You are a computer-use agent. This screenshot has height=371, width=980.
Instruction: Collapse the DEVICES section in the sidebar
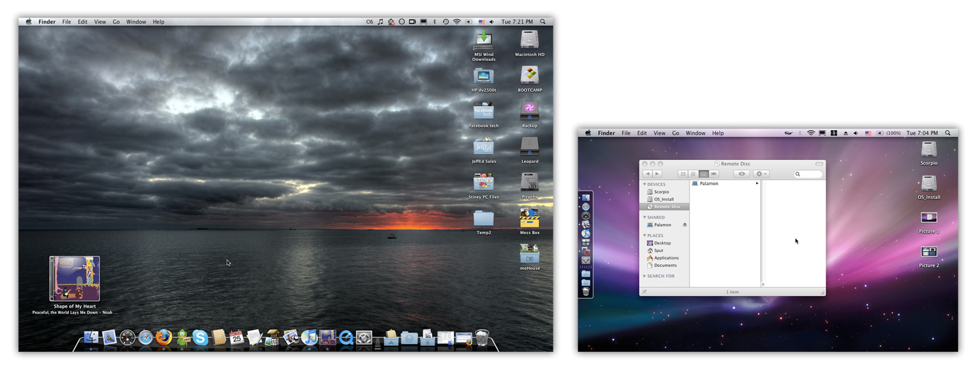[x=644, y=184]
